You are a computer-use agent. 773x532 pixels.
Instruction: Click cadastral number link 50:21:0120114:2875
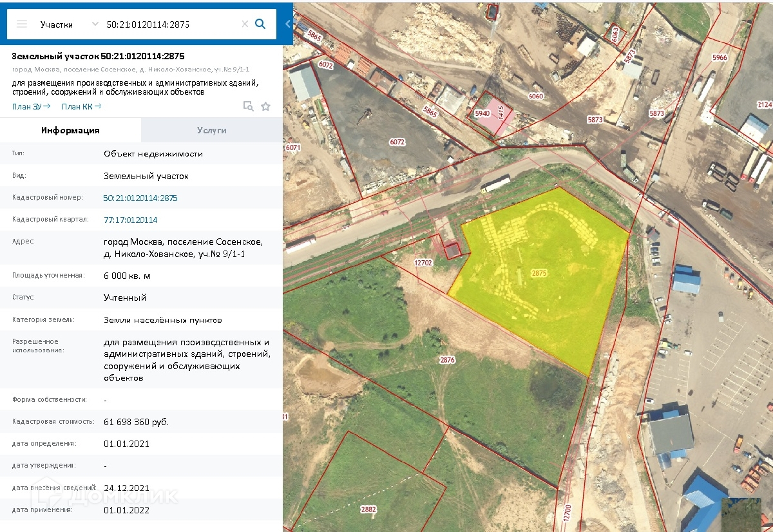click(140, 198)
